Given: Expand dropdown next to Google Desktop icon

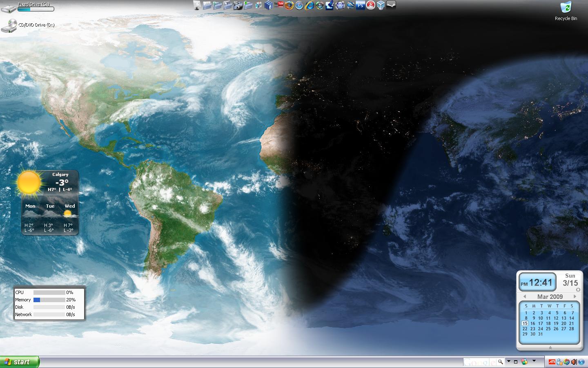Looking at the screenshot, I should pyautogui.click(x=534, y=361).
